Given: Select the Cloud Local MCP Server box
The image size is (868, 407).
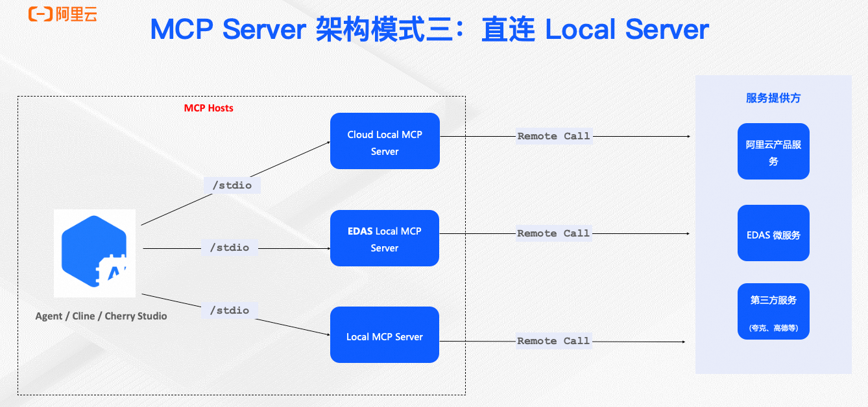Looking at the screenshot, I should 385,141.
